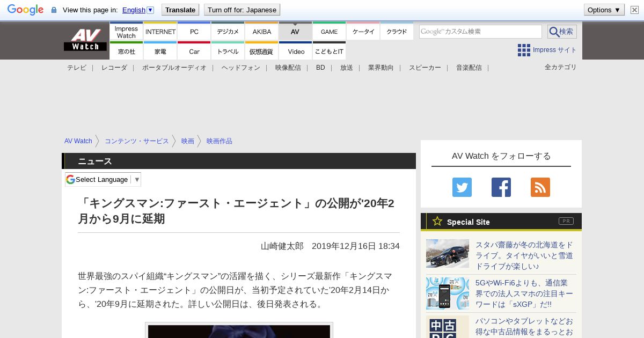Open the BD category
The image size is (644, 338).
click(320, 68)
